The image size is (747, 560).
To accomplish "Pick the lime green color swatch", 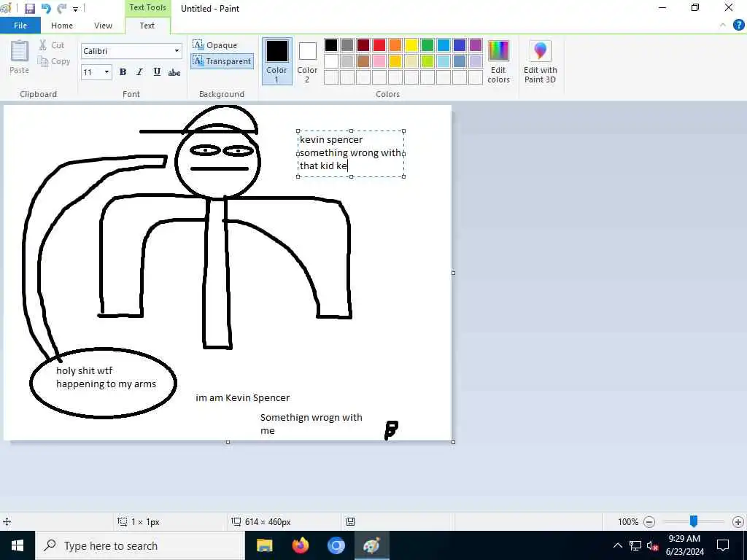I will pos(427,61).
